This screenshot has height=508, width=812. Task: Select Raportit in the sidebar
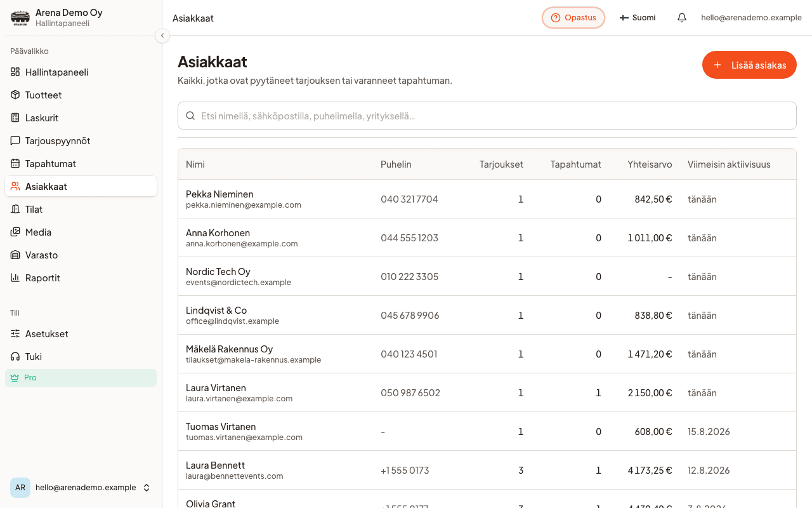81,278
